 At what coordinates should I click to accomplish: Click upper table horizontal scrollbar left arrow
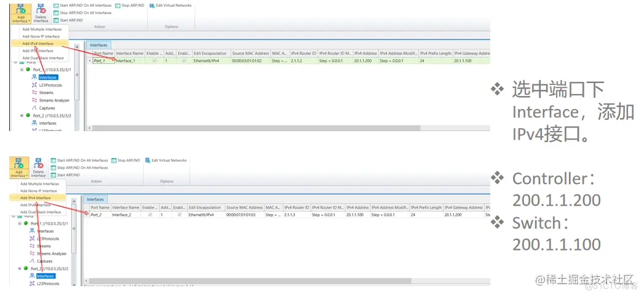tap(90, 128)
